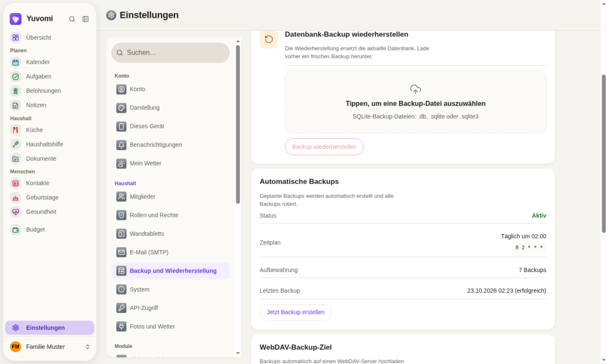Click the Darstellung palette icon

click(121, 108)
